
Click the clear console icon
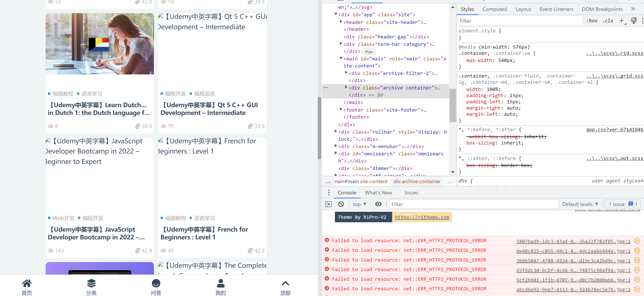[x=341, y=204]
